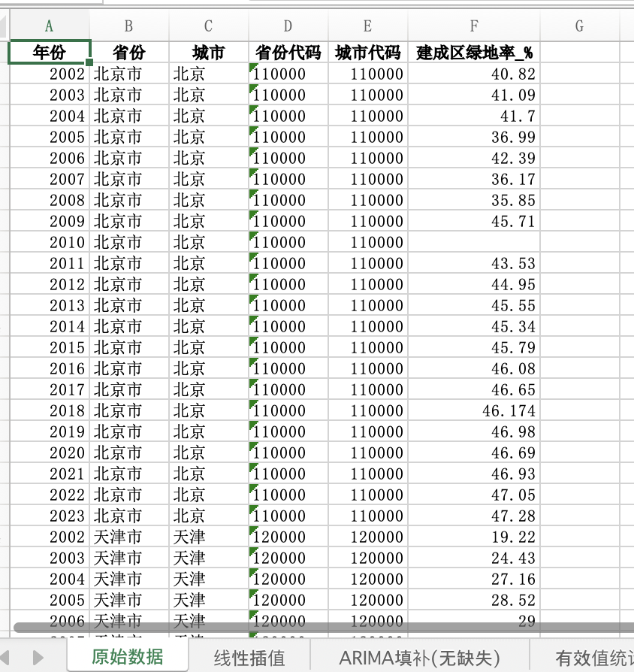
Task: Select the cell with value 46.98
Action: pos(474,431)
